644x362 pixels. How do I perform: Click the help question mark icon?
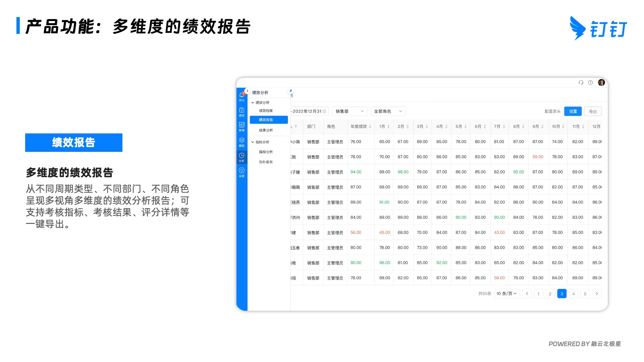(590, 82)
